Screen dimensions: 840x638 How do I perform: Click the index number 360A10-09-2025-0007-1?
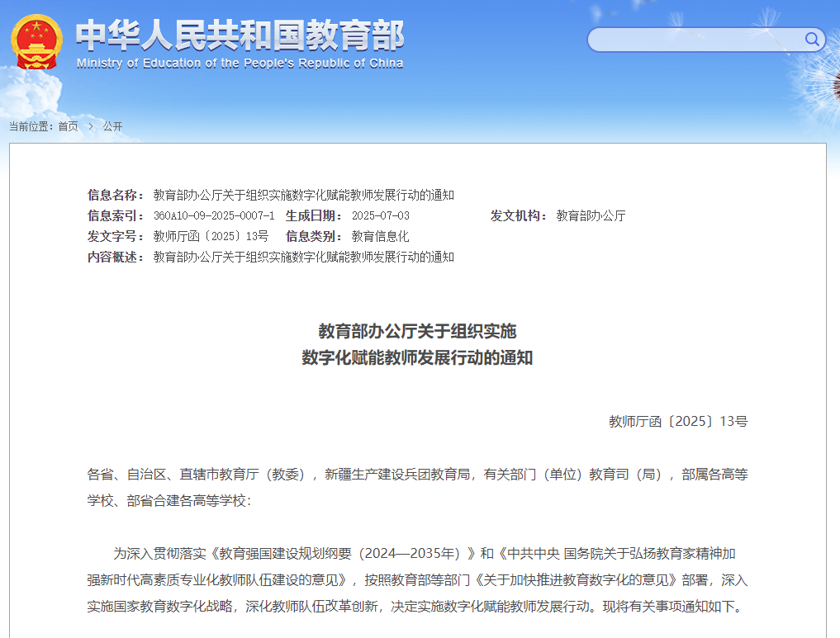click(214, 215)
